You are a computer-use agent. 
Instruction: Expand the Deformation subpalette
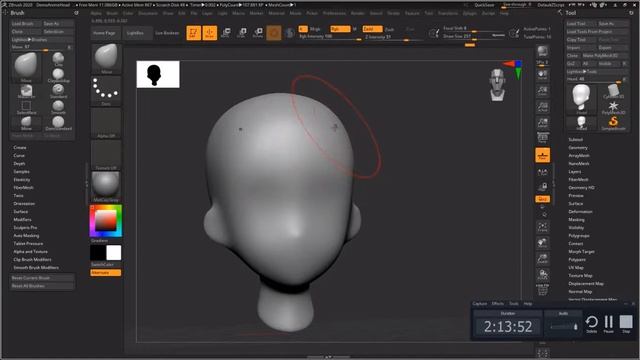pyautogui.click(x=580, y=211)
